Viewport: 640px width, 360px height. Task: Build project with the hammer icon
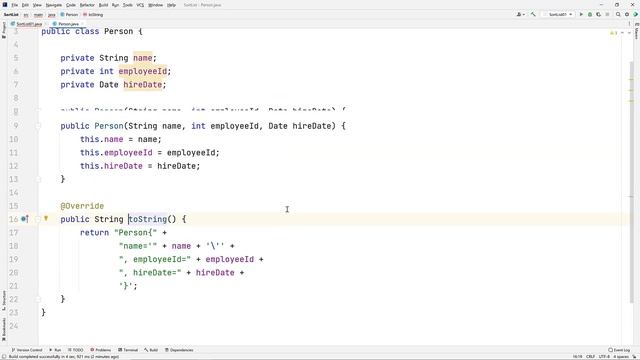point(533,14)
